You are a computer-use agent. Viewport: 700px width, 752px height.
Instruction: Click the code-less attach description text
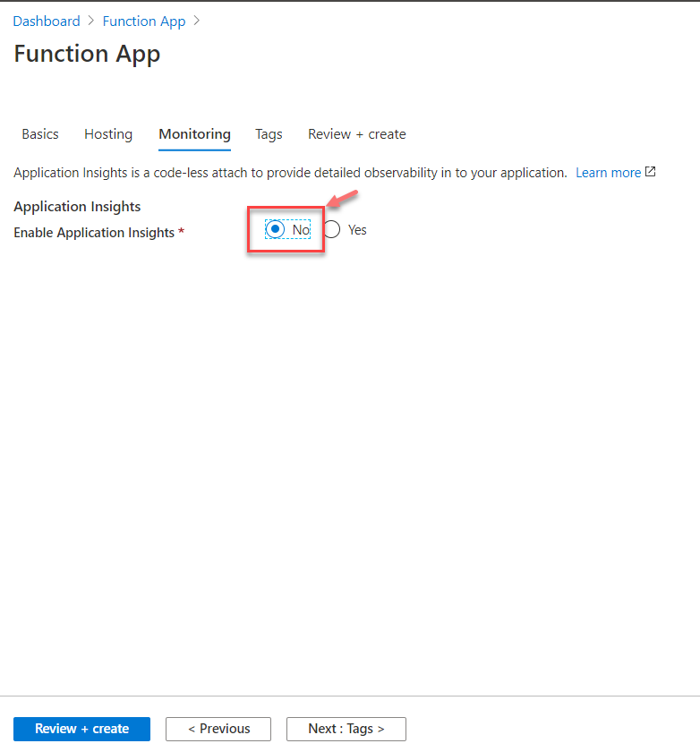click(290, 173)
